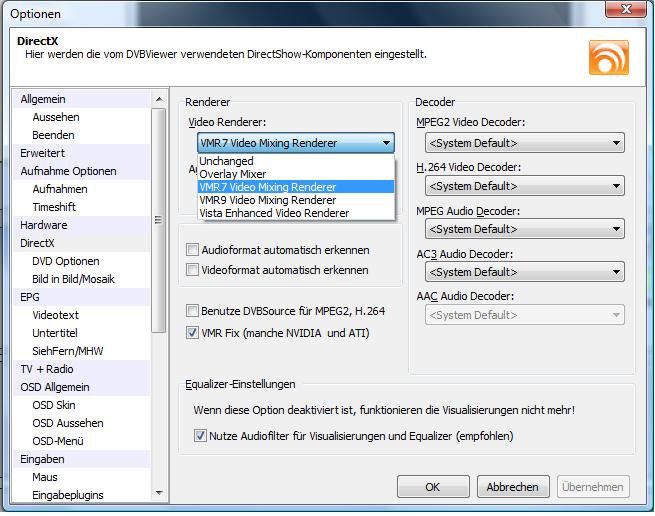The image size is (655, 516).
Task: Enable Videoformat automatisch erkennen checkbox
Action: tap(193, 270)
